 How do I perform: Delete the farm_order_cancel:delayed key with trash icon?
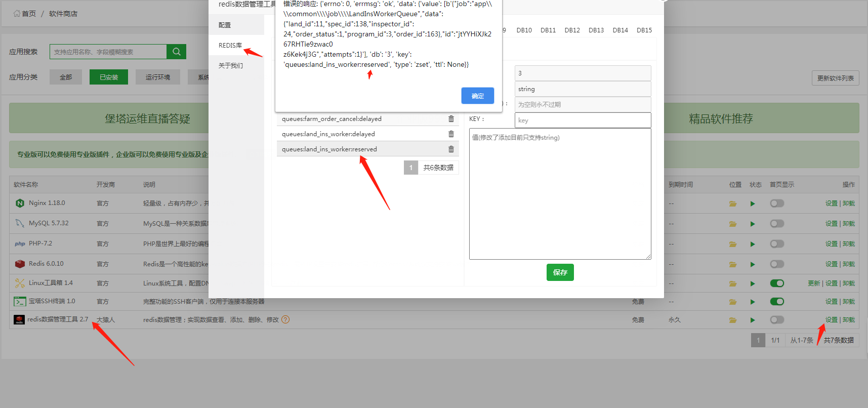click(451, 119)
